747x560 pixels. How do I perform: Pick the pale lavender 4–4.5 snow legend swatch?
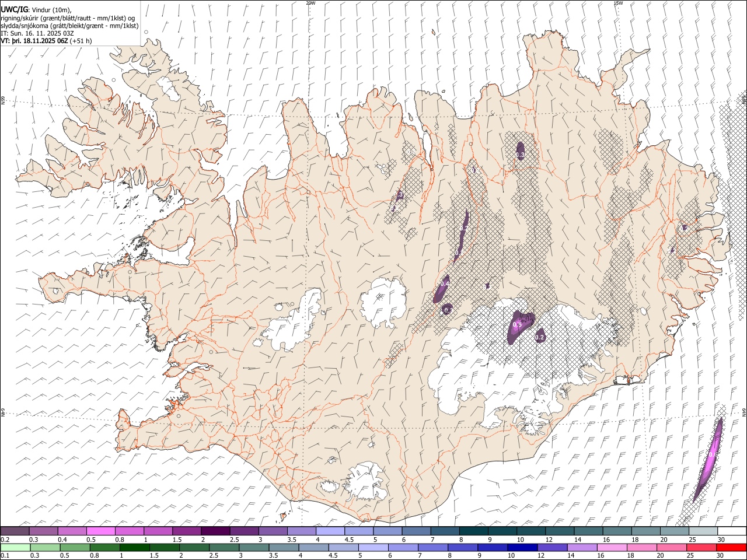330,531
